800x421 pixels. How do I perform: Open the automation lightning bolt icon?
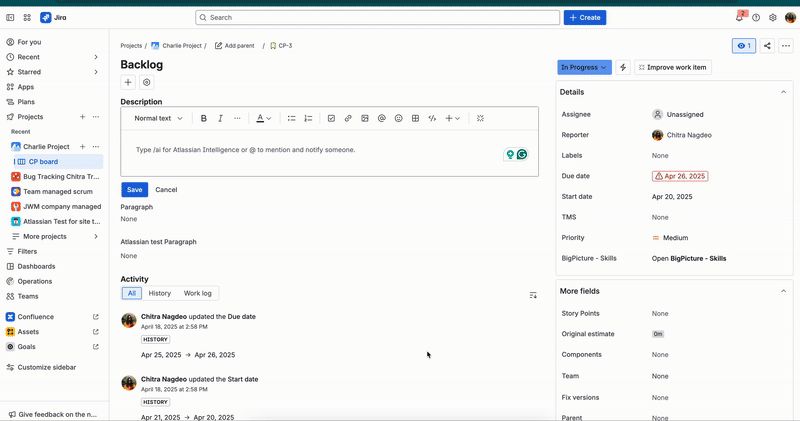point(623,67)
